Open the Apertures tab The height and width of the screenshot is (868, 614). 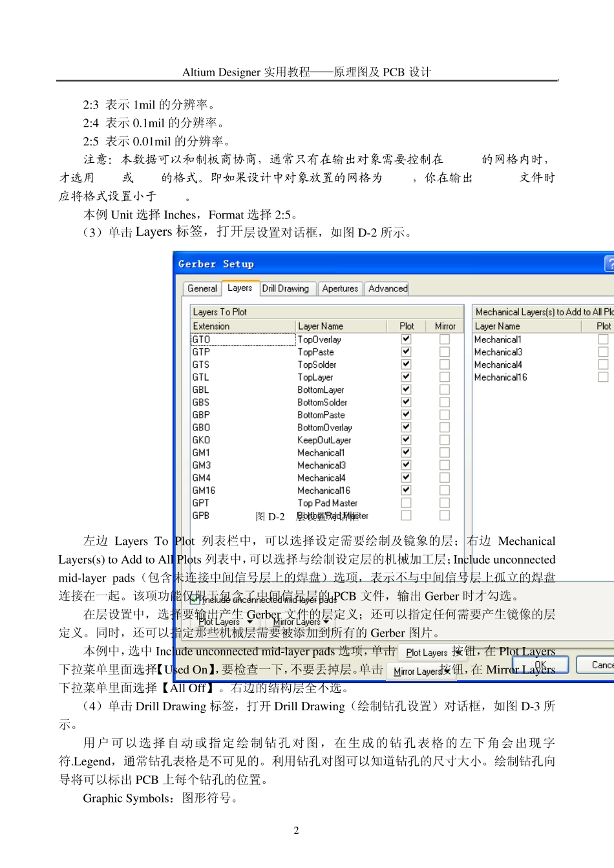(340, 288)
